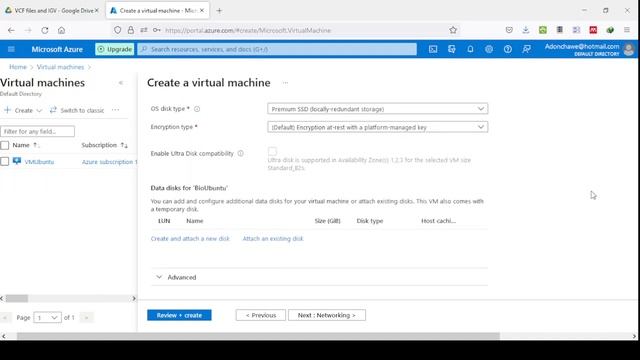This screenshot has width=640, height=360.
Task: Open Azure subscription 1 link
Action: [x=109, y=162]
